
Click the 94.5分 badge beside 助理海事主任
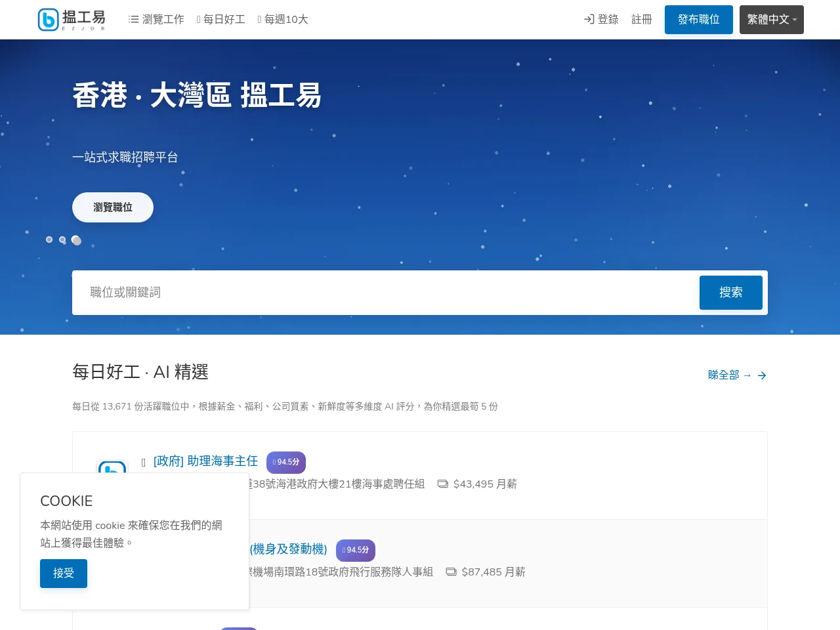286,462
